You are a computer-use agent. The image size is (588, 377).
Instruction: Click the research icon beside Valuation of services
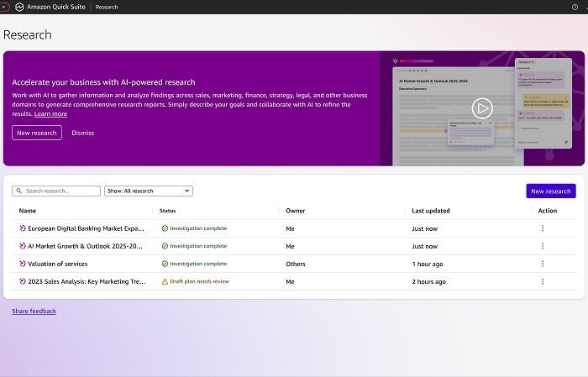tap(23, 264)
